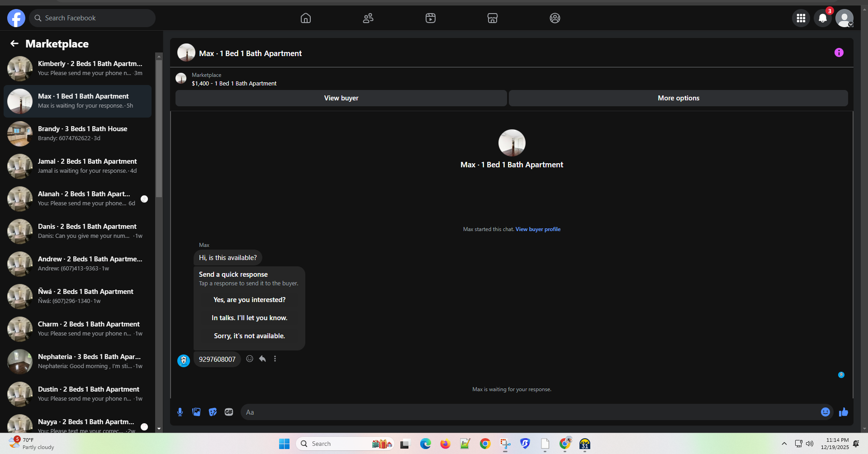The width and height of the screenshot is (868, 454).
Task: Attach a photo using the image icon
Action: click(196, 412)
